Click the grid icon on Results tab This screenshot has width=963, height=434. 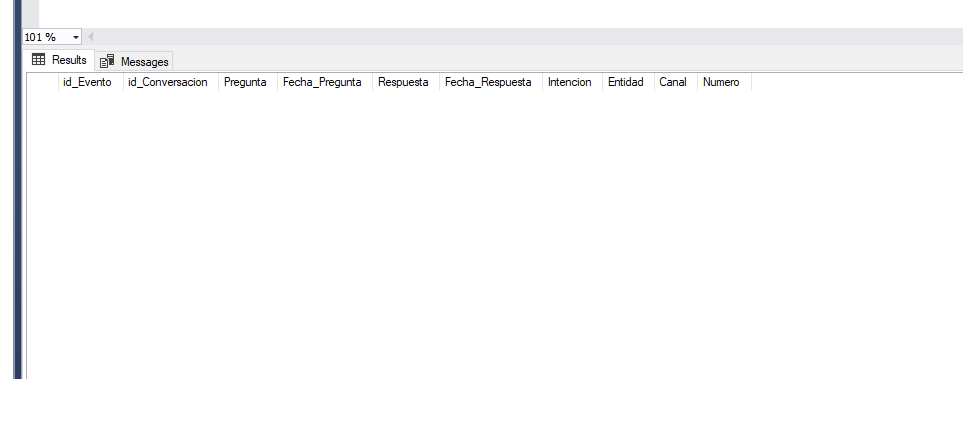pyautogui.click(x=38, y=60)
